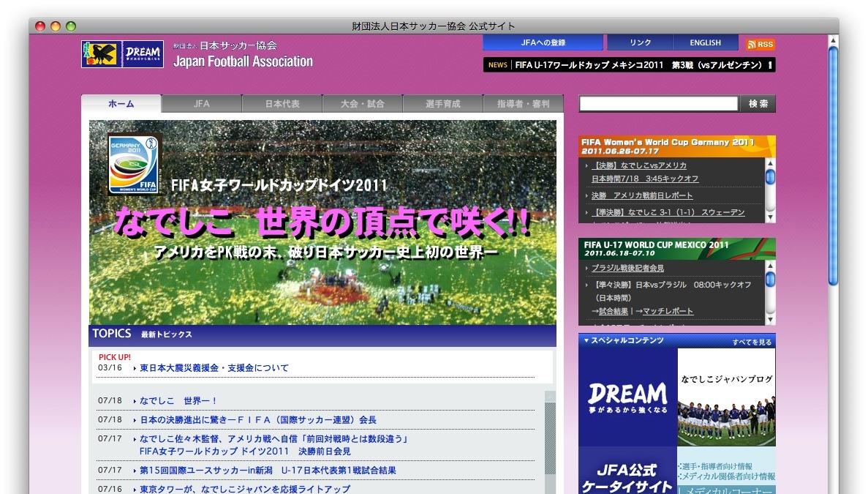Click the PICK UP! label
868x494 pixels.
(x=115, y=357)
